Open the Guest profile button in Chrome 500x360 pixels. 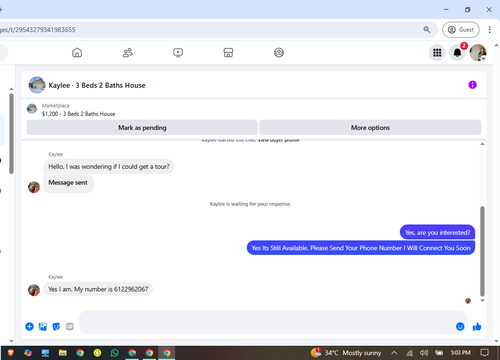(461, 30)
